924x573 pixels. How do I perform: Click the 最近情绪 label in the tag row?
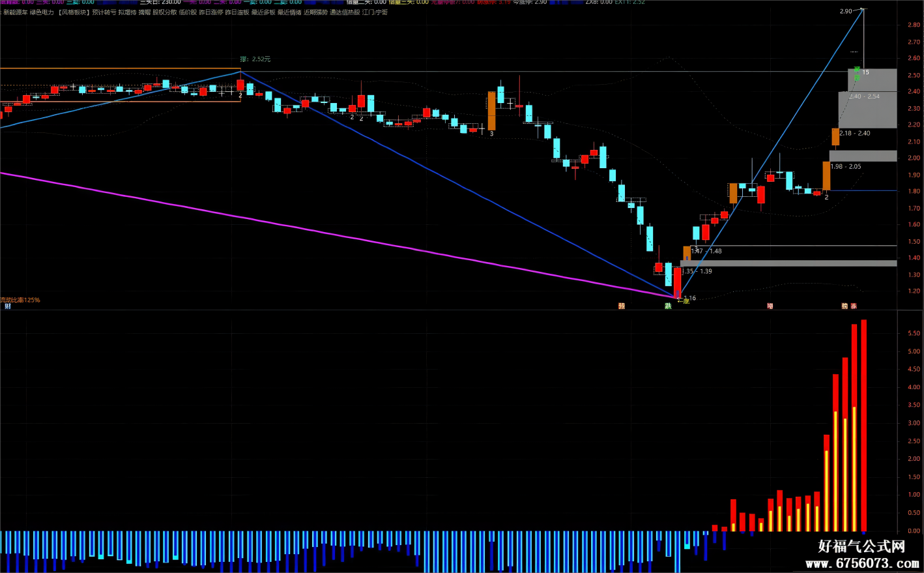pyautogui.click(x=289, y=12)
